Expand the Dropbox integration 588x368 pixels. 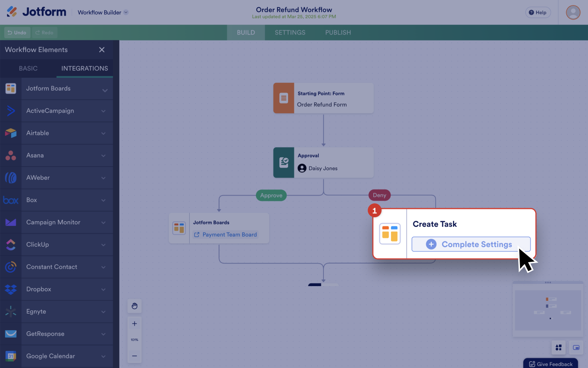tap(104, 289)
